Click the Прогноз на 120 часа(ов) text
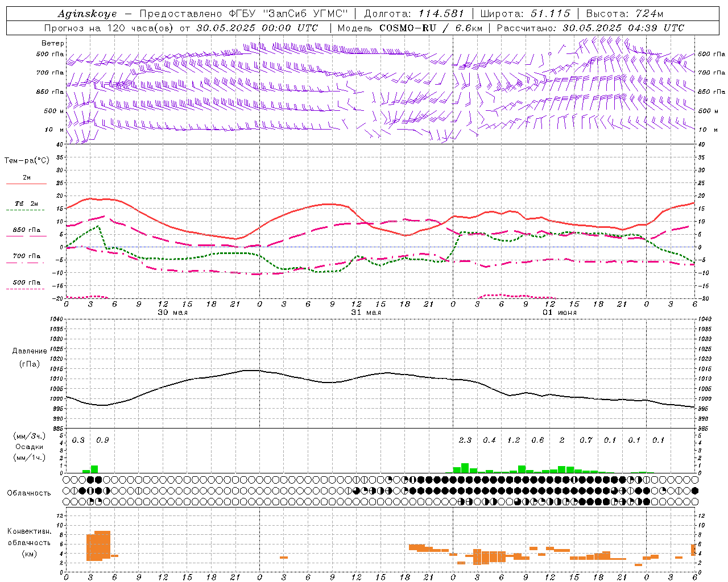The image size is (728, 582). tap(109, 28)
